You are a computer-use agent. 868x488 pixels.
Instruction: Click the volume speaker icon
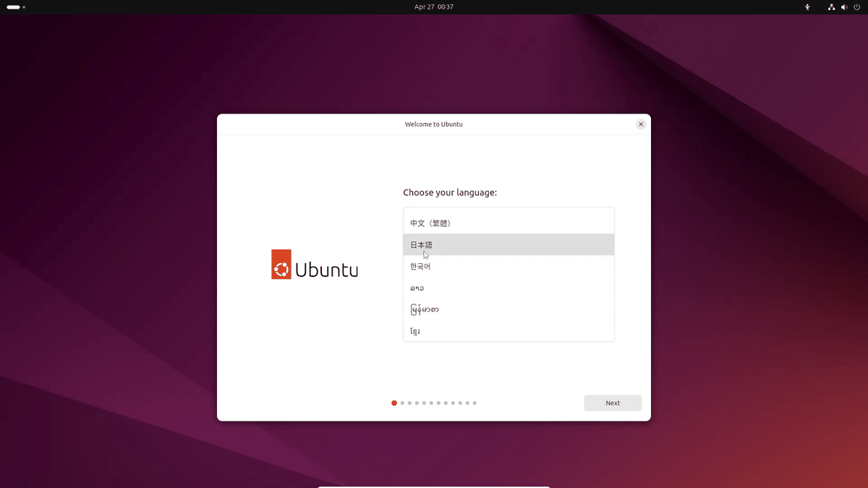coord(844,7)
